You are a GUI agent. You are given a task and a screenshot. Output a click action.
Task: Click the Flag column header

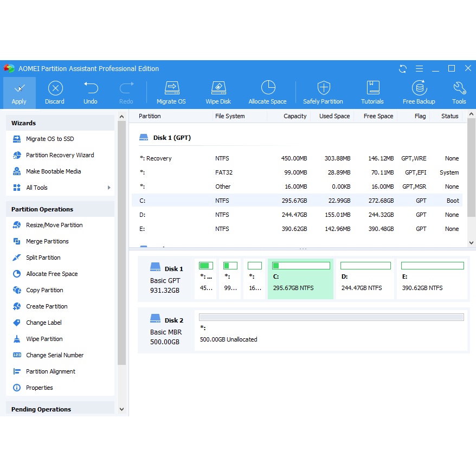(x=420, y=116)
